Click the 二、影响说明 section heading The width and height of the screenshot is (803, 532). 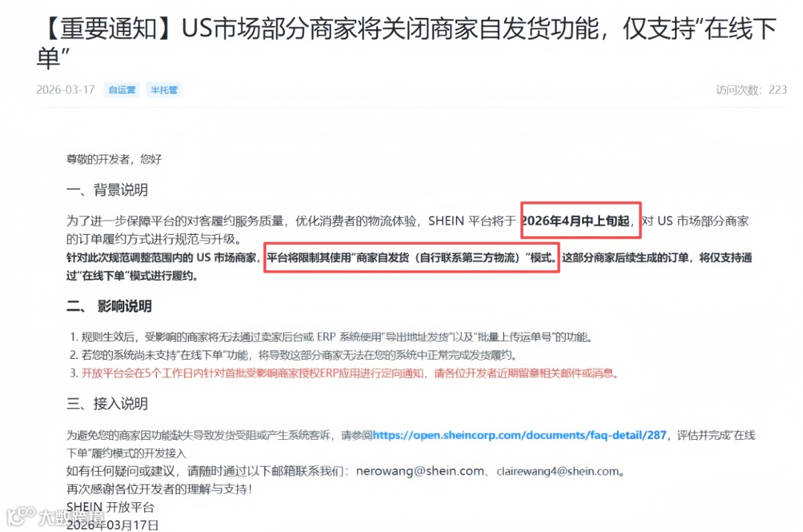tap(109, 306)
